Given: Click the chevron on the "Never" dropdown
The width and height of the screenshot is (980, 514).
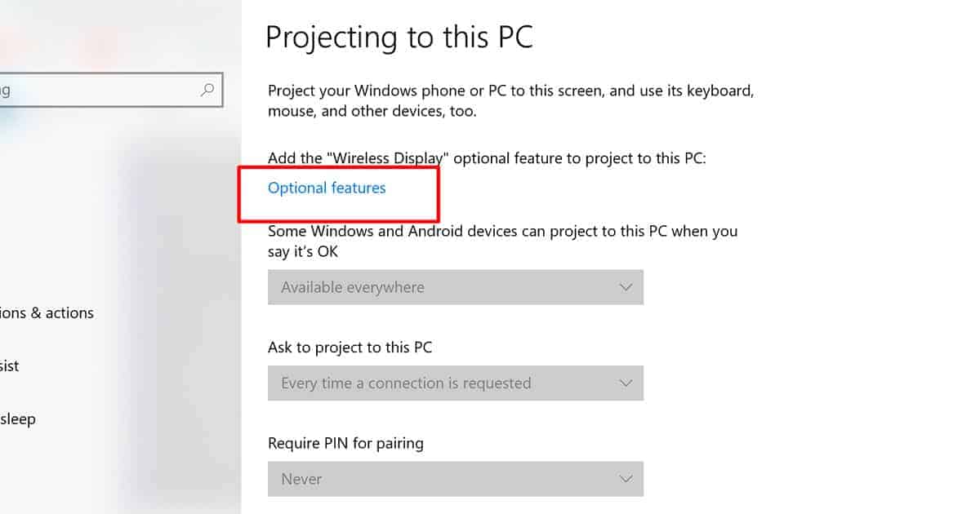Looking at the screenshot, I should pyautogui.click(x=626, y=479).
